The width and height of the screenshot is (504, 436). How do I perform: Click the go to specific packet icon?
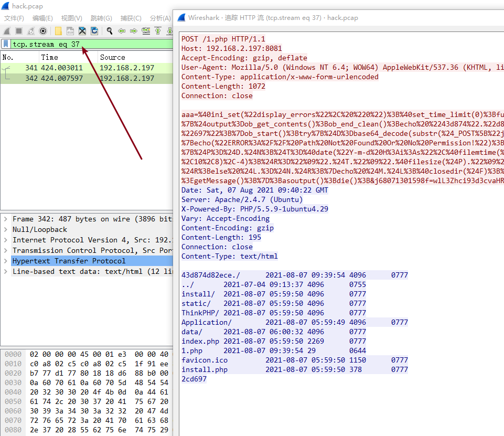point(146,31)
